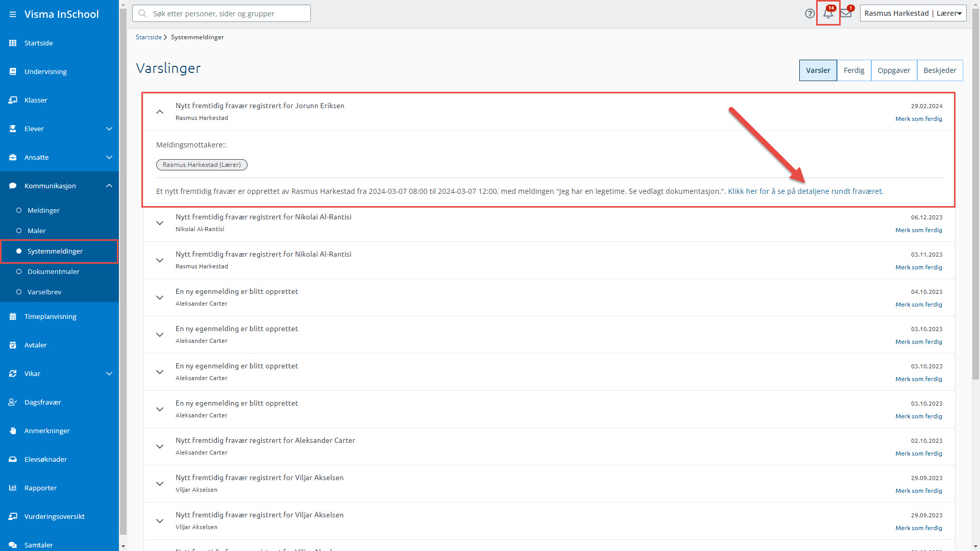Click the Klasser icon in sidebar
The height and width of the screenshot is (551, 980).
click(x=13, y=100)
